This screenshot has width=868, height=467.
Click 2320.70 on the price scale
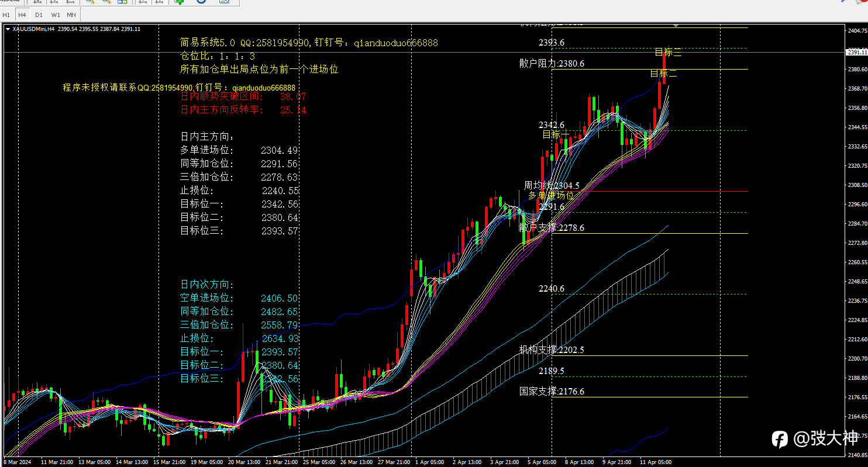(857, 165)
